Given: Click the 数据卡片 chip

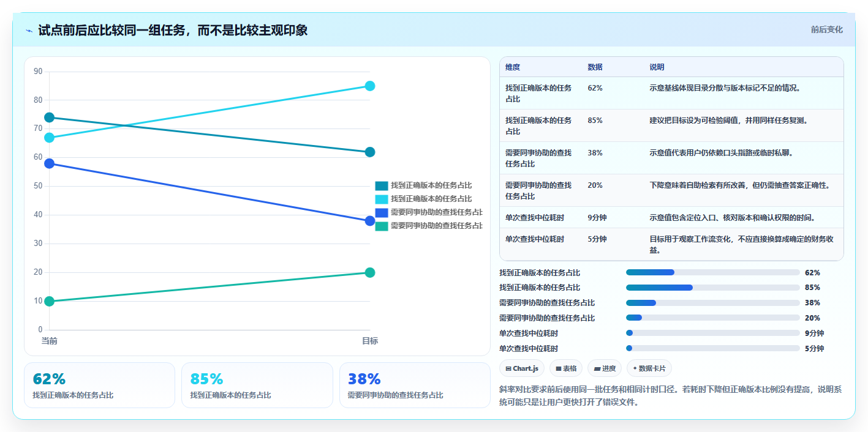Looking at the screenshot, I should 649,368.
